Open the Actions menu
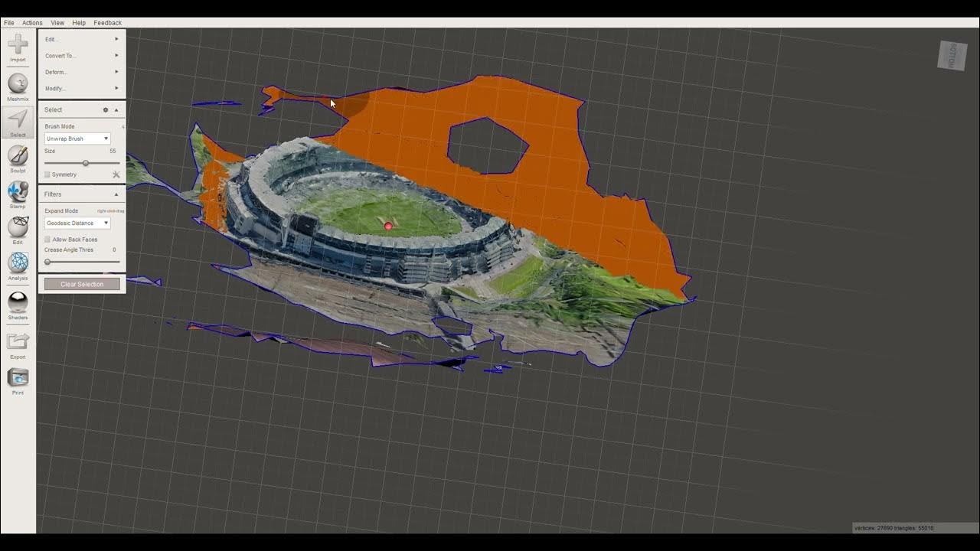Screen dimensions: 980x551 32,23
